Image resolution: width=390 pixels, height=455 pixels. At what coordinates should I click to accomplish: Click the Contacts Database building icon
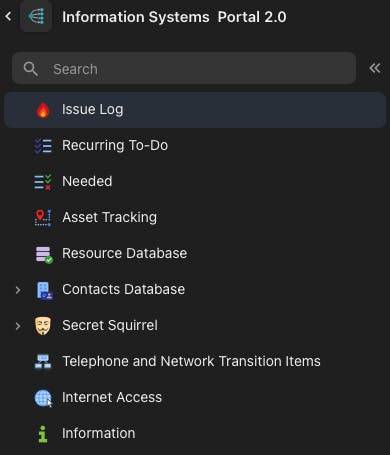[44, 290]
